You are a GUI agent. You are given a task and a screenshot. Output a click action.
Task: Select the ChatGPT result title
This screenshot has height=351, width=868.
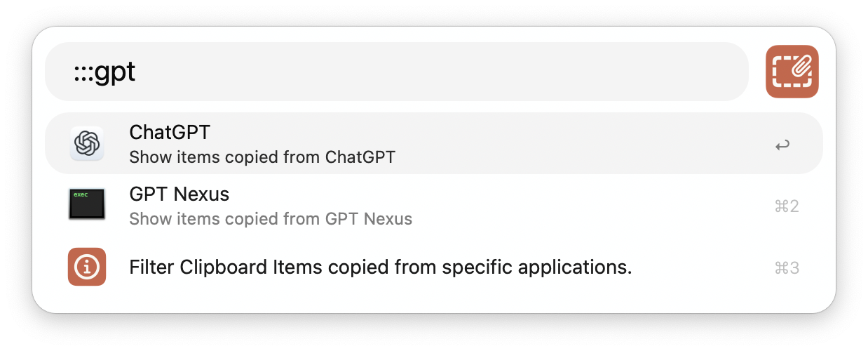pyautogui.click(x=170, y=132)
